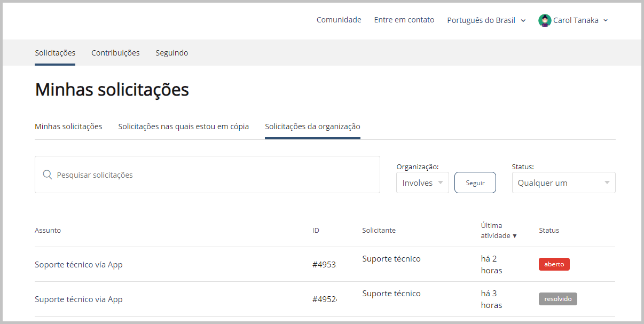The width and height of the screenshot is (644, 324).
Task: Open the Comunidade link
Action: (x=339, y=20)
